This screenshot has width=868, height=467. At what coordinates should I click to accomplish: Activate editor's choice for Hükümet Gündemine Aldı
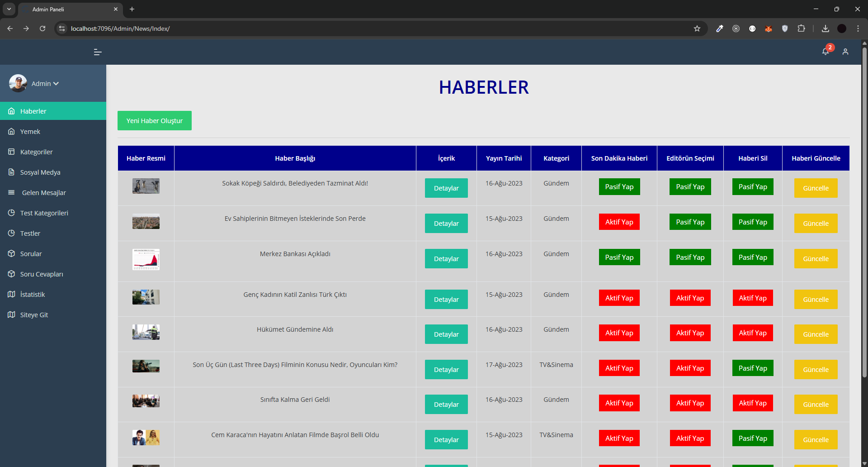(690, 333)
